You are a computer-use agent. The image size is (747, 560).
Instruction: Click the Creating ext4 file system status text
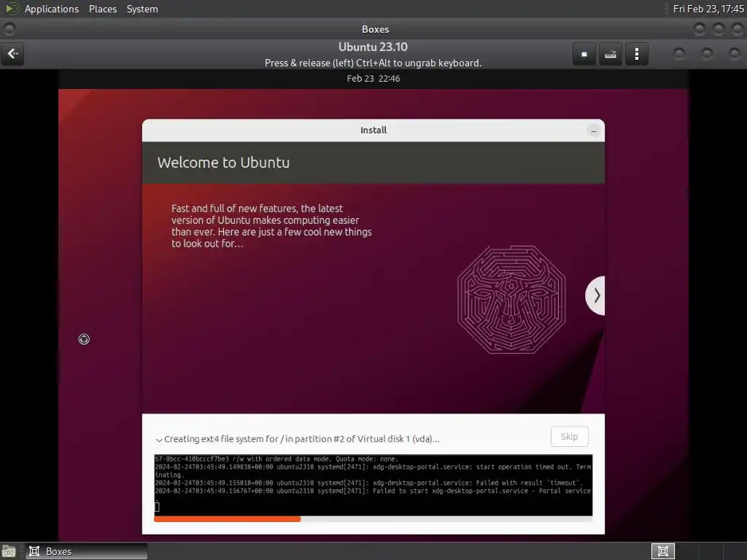point(301,439)
